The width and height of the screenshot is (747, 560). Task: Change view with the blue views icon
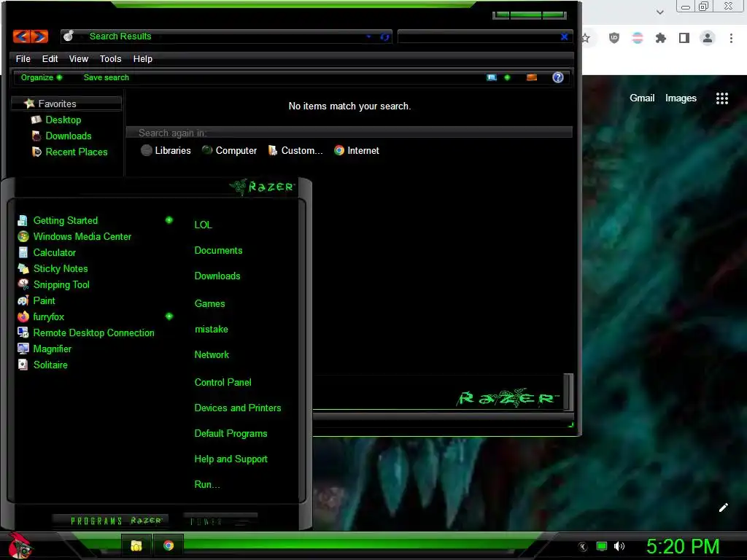click(492, 77)
